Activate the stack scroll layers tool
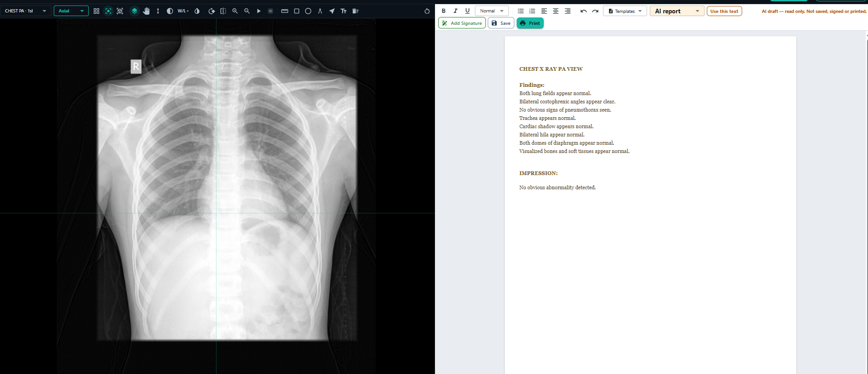The width and height of the screenshot is (868, 374). point(135,11)
